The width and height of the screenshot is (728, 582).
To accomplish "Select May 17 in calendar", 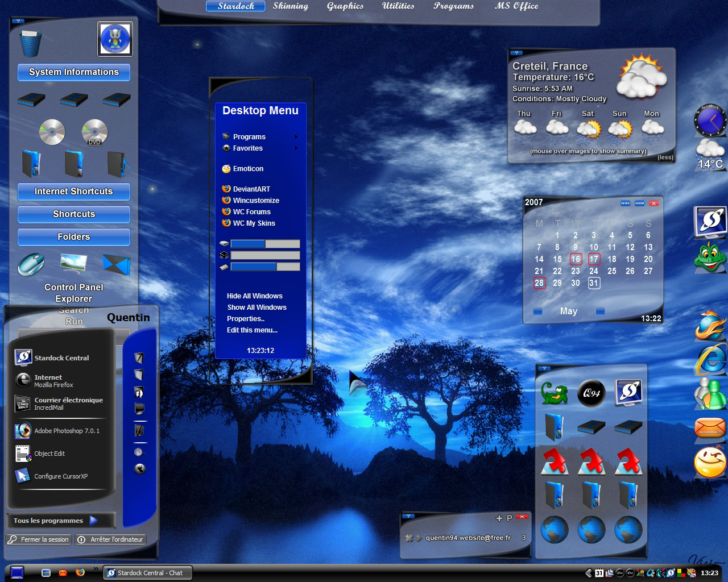I will [594, 259].
